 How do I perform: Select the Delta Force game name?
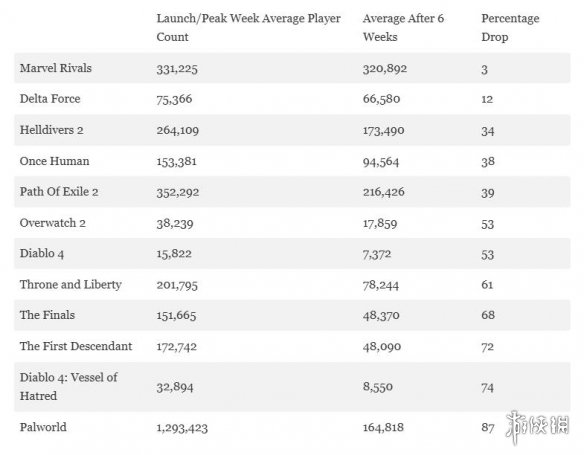[x=50, y=99]
